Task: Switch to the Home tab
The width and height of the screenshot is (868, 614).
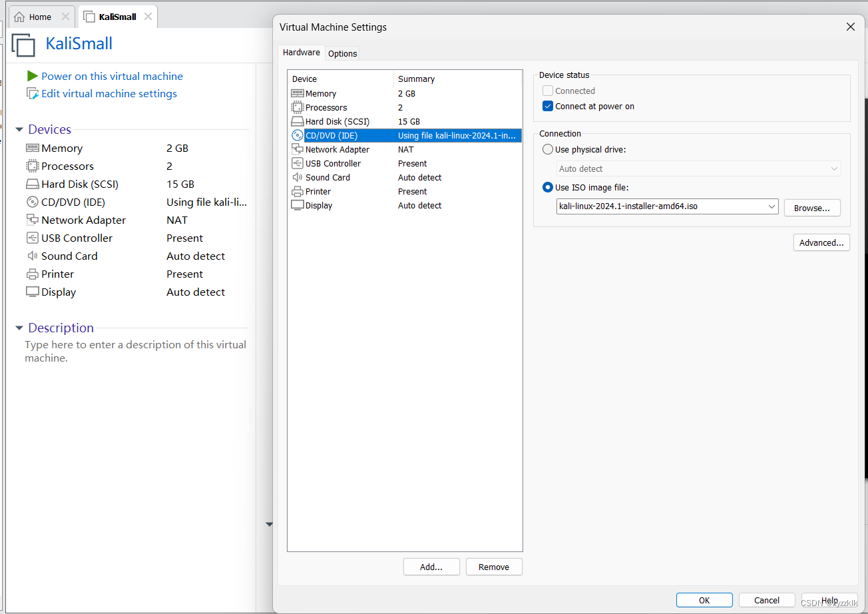Action: tap(41, 17)
